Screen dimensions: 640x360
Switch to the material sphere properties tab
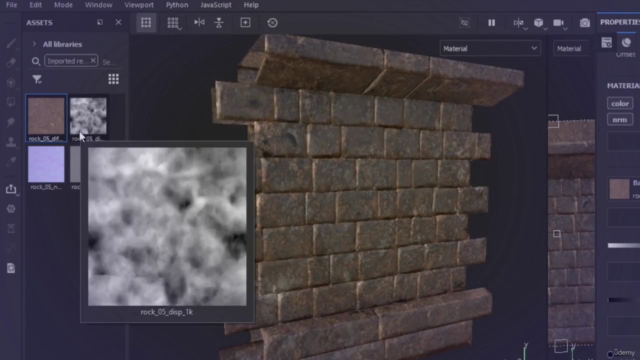point(626,42)
